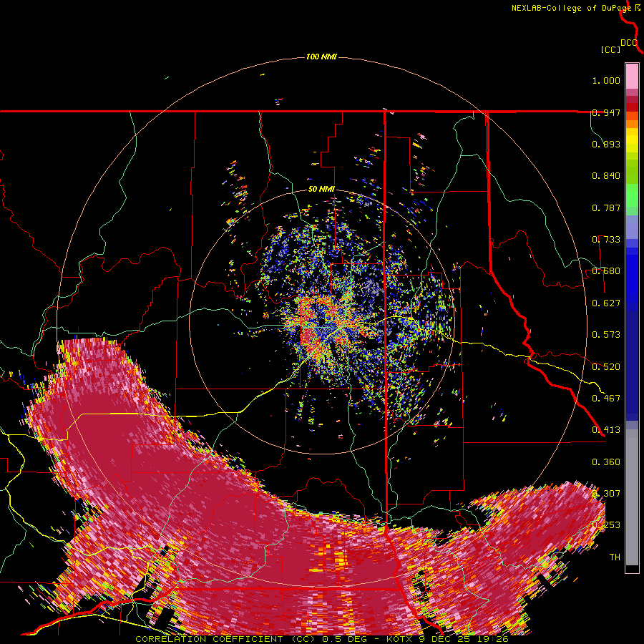Select the 0.947 scale label

pos(606,112)
